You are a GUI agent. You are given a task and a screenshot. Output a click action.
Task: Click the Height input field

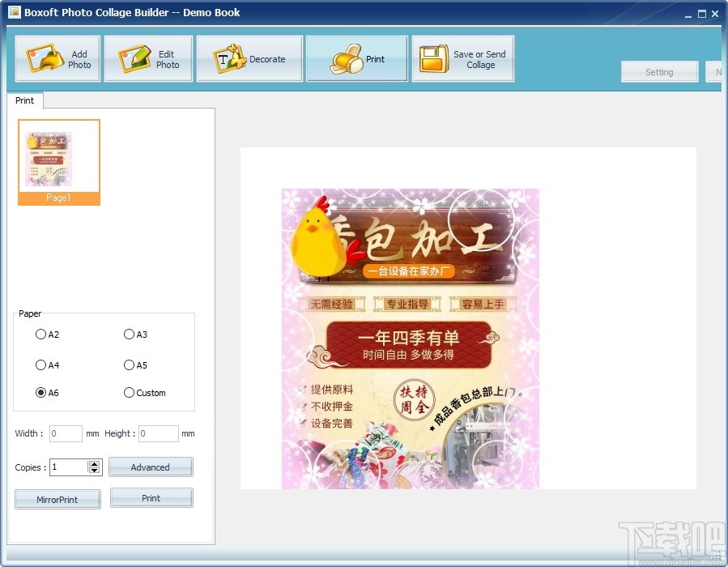(x=158, y=433)
